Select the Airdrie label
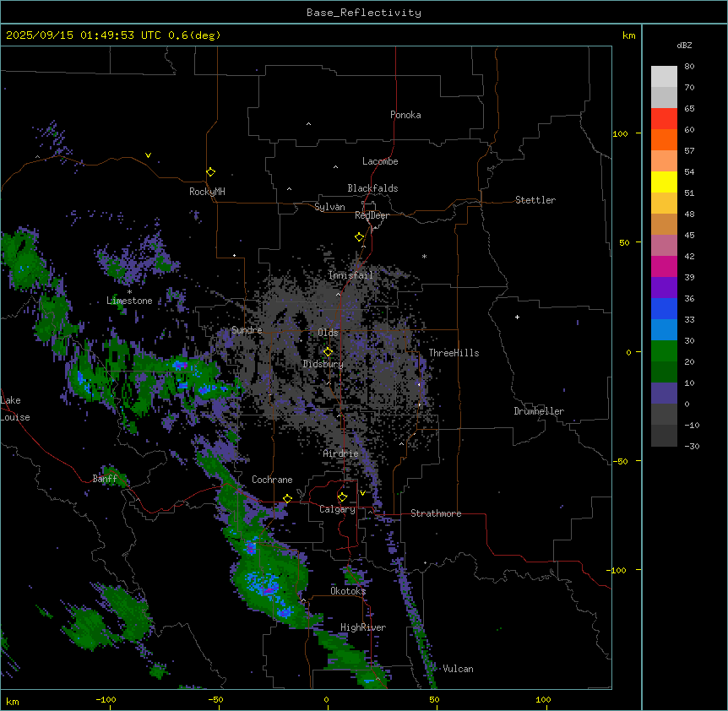 (x=341, y=453)
